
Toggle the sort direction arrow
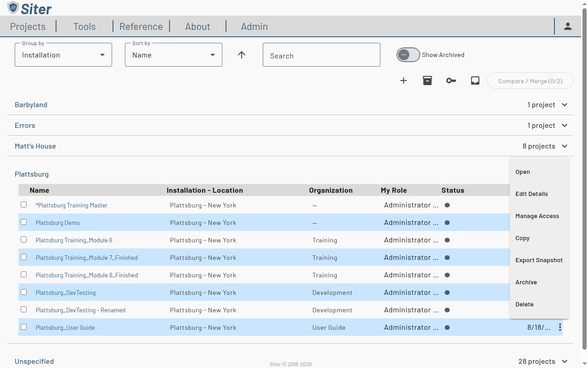(242, 55)
